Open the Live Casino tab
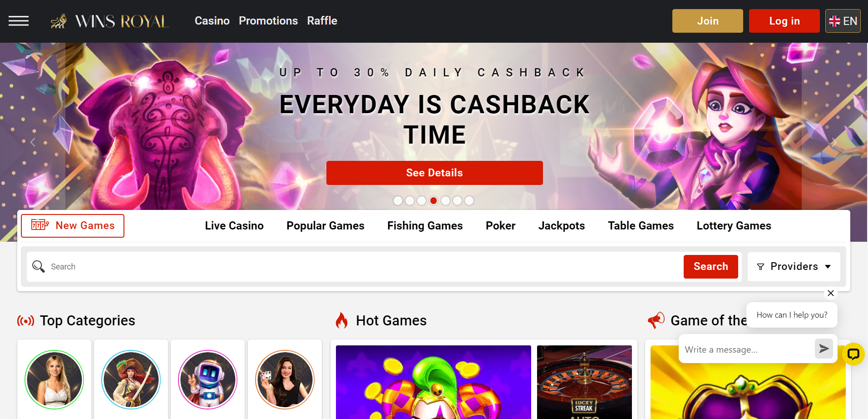868x419 pixels. click(x=234, y=226)
